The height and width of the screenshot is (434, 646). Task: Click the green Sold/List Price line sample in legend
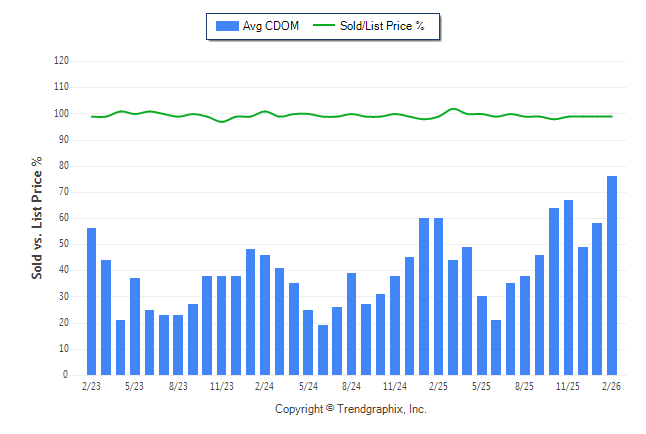pyautogui.click(x=324, y=26)
